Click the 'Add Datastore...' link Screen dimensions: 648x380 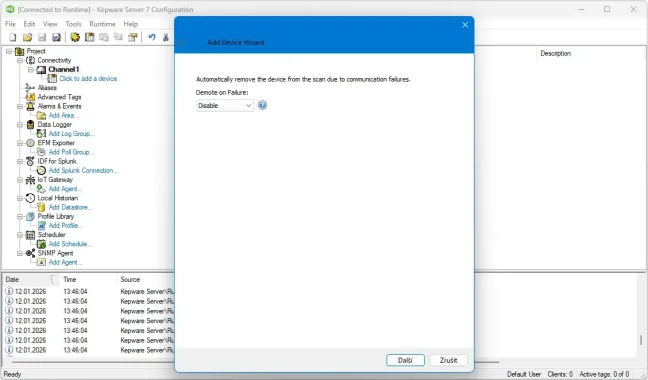pyautogui.click(x=71, y=207)
